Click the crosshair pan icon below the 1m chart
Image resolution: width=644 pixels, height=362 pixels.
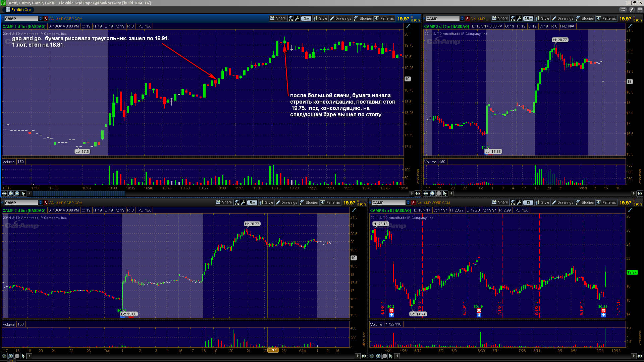click(x=4, y=193)
